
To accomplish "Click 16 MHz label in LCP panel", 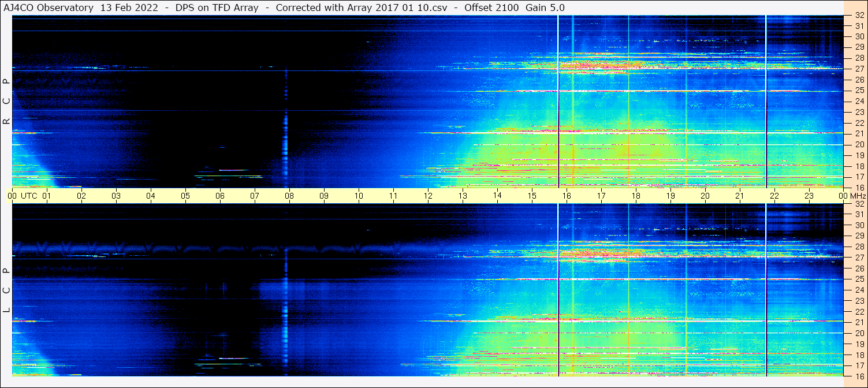I will (859, 376).
